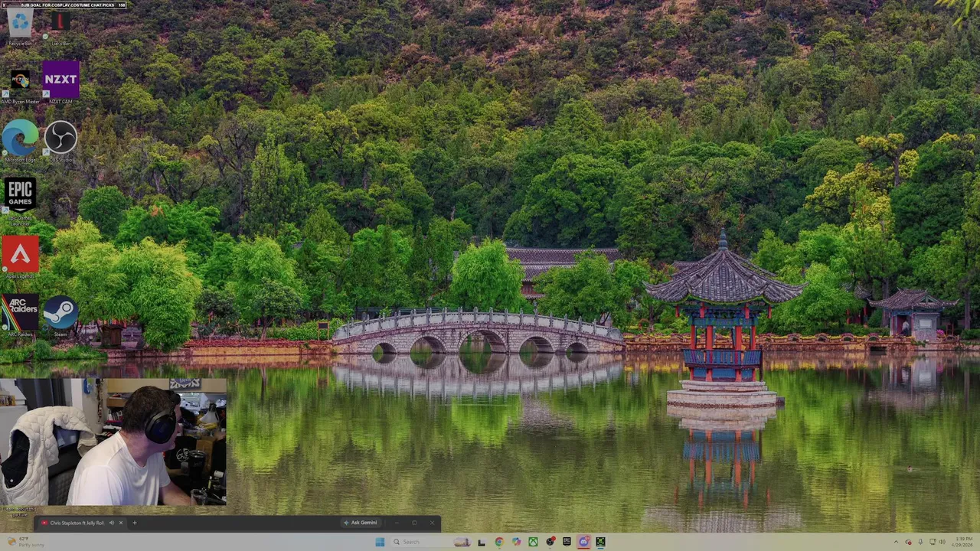
Task: Show hidden system tray icons
Action: click(896, 542)
